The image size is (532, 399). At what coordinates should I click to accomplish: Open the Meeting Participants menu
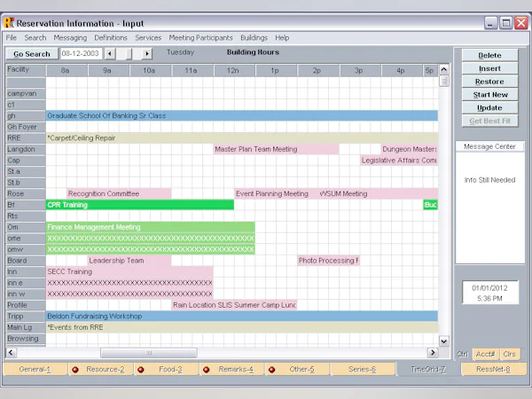[201, 37]
